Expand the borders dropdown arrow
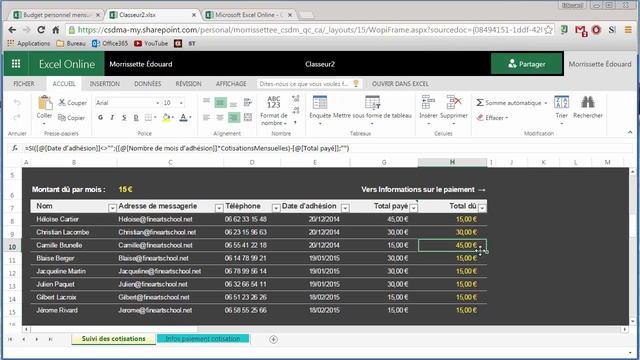 click(x=156, y=118)
